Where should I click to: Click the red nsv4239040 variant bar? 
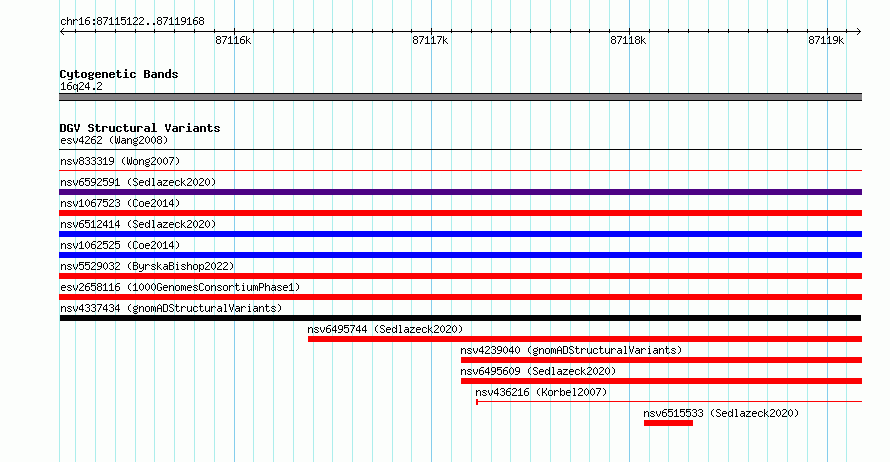click(x=661, y=360)
